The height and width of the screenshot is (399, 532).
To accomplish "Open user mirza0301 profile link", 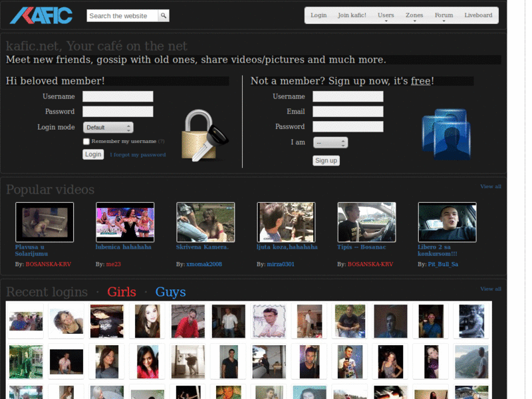I will point(281,264).
